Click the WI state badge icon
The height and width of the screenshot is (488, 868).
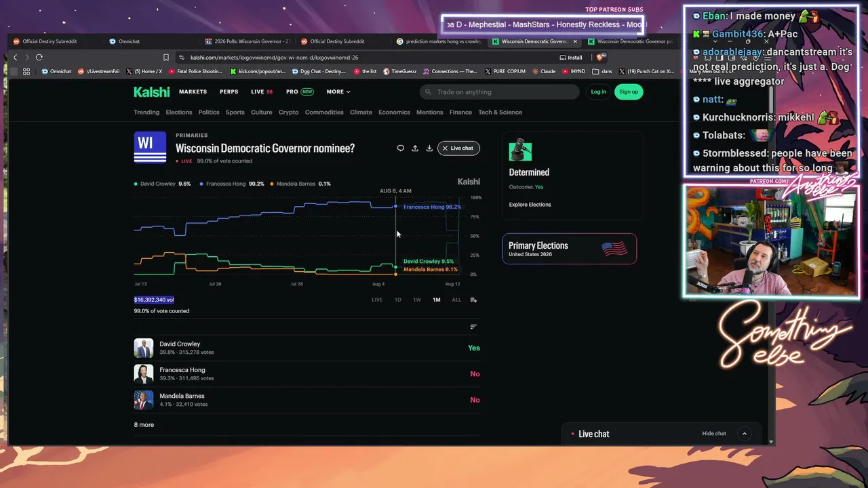click(150, 148)
